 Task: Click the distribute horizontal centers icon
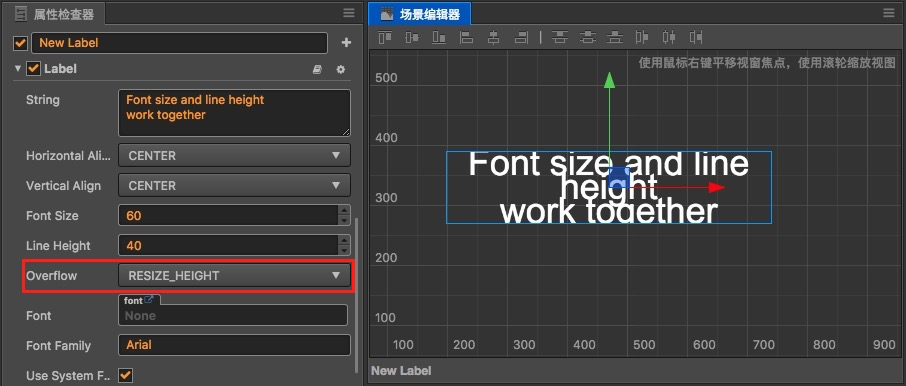click(x=669, y=38)
